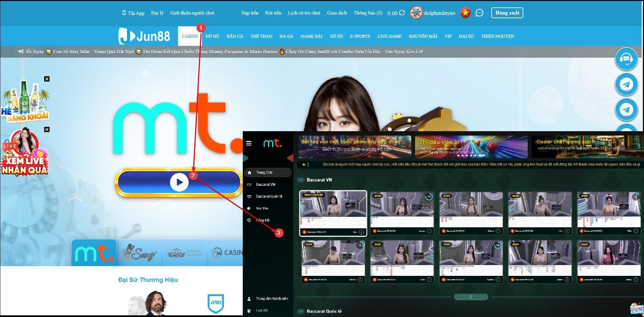Collapse the Baccarat VN section chevron bar
The image size is (644, 317).
click(471, 297)
